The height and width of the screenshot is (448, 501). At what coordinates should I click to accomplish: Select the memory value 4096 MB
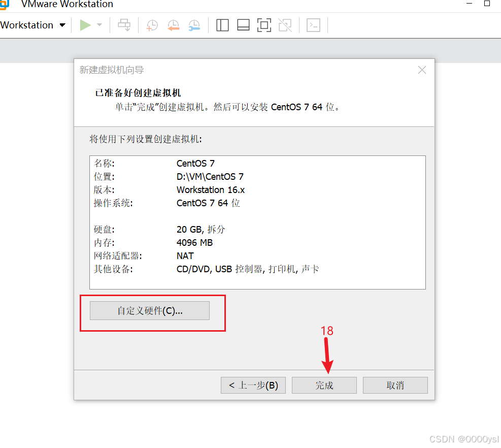(194, 243)
